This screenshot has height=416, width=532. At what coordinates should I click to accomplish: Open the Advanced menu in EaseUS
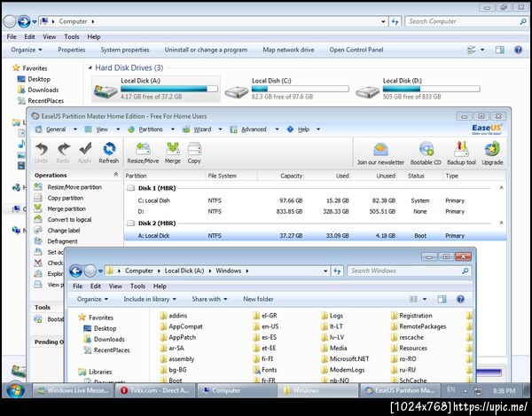point(254,130)
